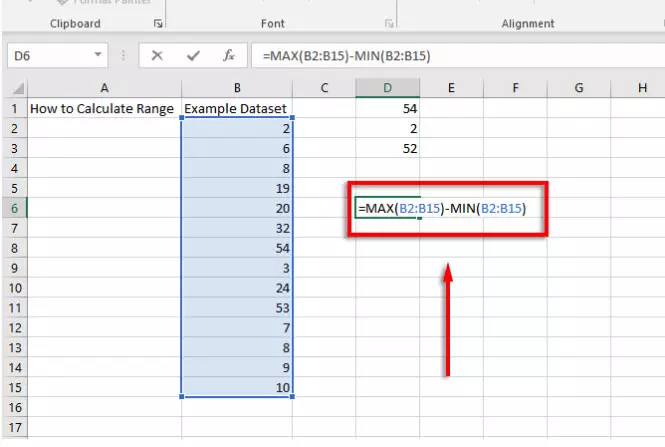The height and width of the screenshot is (447, 665).
Task: Open Font settings dialog launcher
Action: click(388, 24)
